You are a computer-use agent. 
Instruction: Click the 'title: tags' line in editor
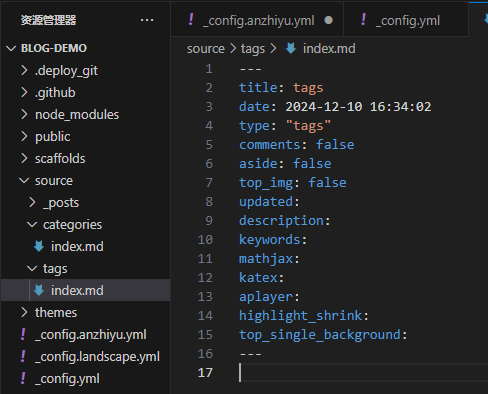[x=281, y=88]
